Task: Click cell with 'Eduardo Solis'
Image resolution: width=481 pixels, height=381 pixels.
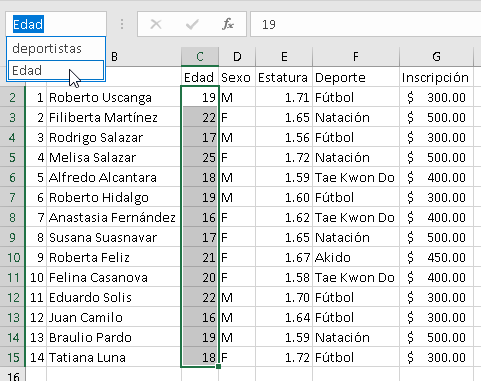Action: coord(114,297)
